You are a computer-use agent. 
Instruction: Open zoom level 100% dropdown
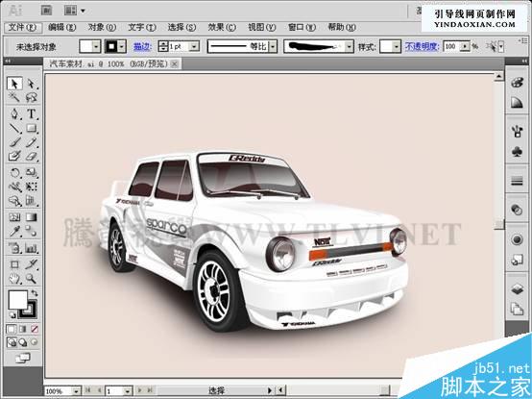[x=77, y=391]
